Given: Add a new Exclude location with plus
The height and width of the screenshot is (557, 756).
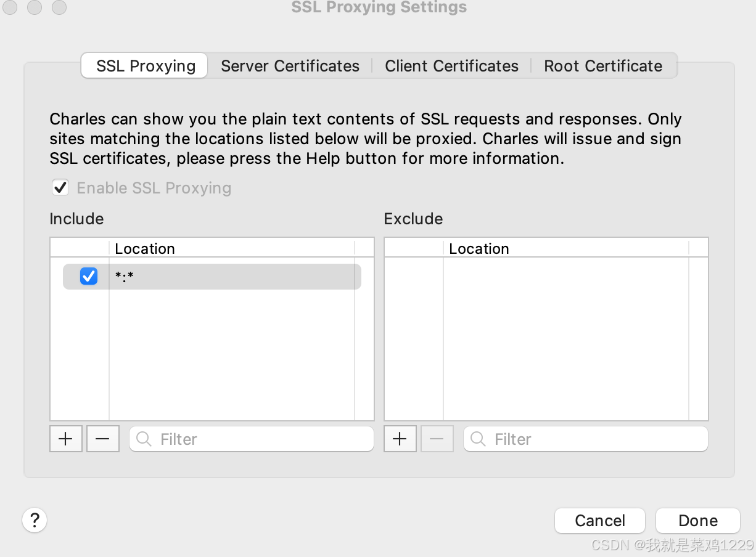Looking at the screenshot, I should (400, 439).
